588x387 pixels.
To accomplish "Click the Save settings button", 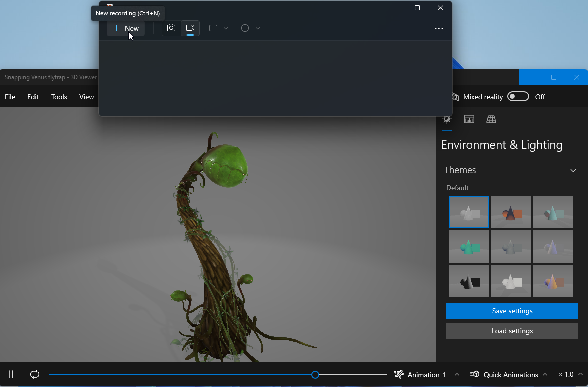I will click(x=512, y=310).
